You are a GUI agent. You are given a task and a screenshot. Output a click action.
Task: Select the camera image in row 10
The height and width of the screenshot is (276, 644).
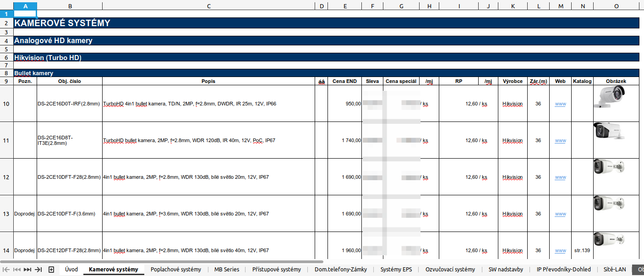coord(609,97)
